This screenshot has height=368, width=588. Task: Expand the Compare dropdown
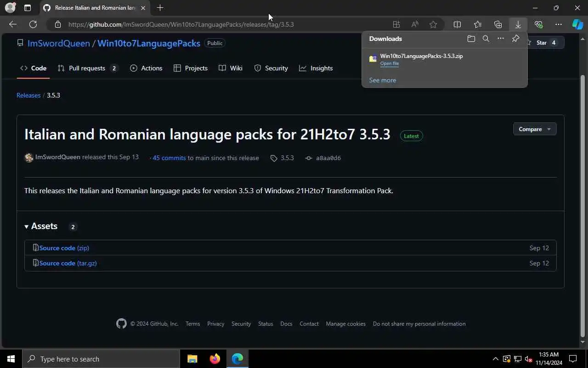535,129
